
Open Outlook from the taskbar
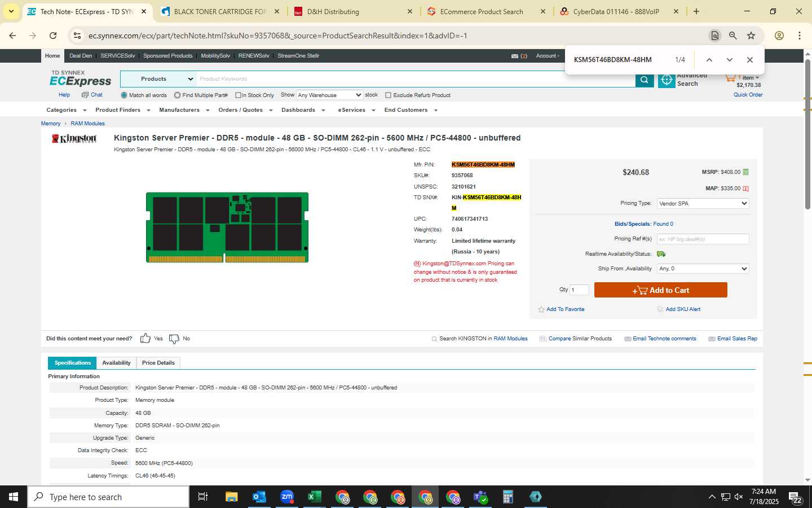tap(259, 497)
